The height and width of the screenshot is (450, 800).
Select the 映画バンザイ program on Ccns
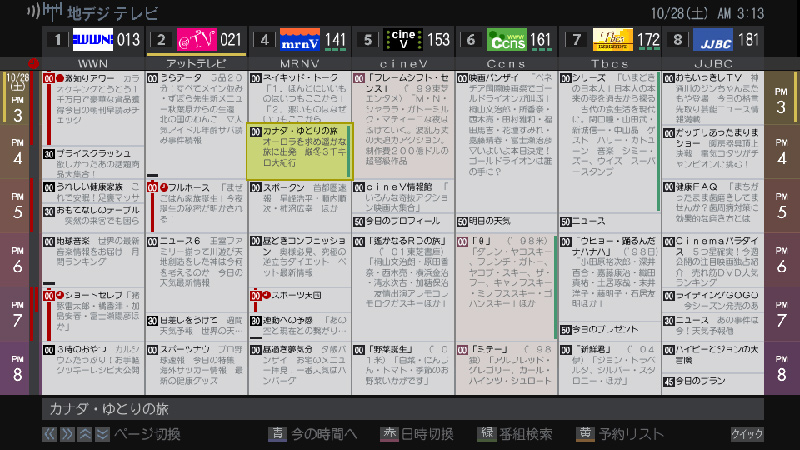(506, 142)
